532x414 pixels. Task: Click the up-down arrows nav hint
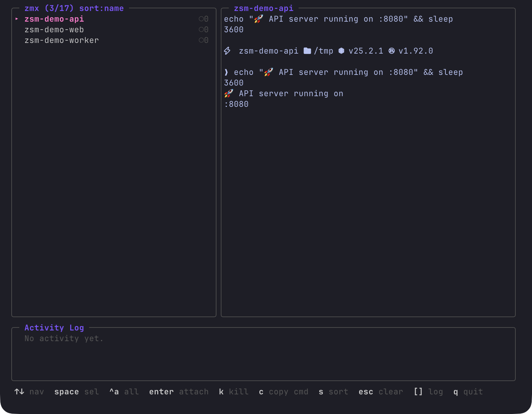pyautogui.click(x=29, y=392)
